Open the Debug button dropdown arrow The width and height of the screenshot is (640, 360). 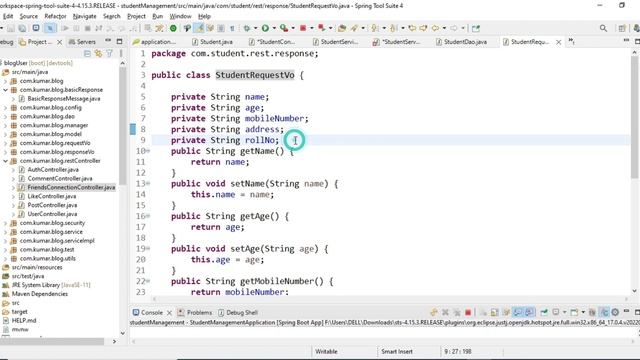256,28
